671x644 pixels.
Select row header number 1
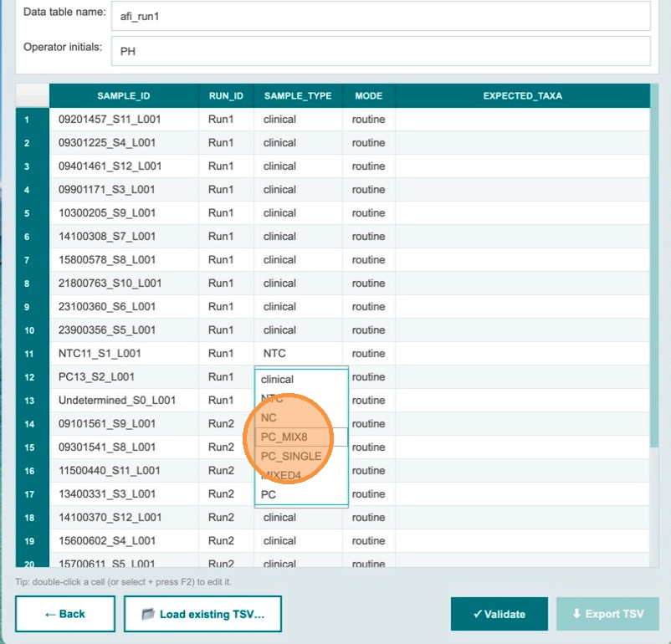point(33,120)
